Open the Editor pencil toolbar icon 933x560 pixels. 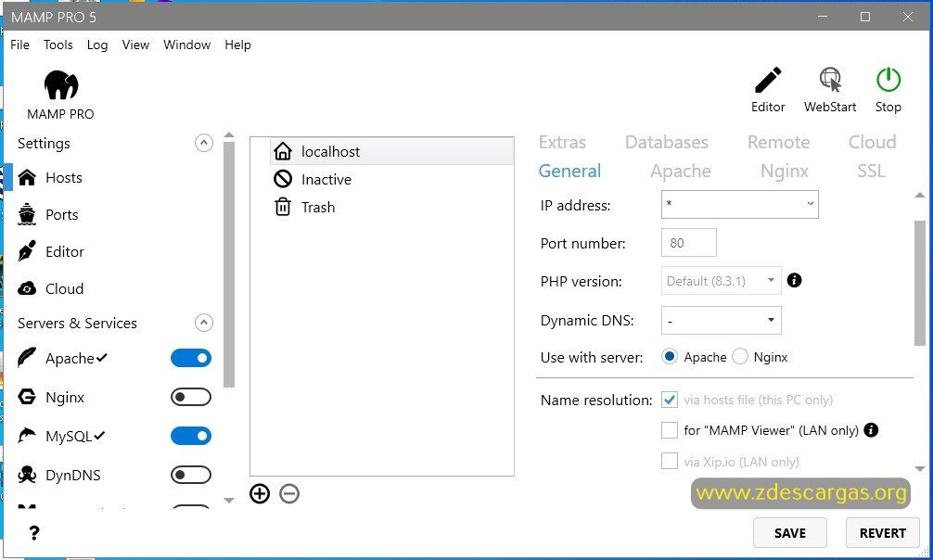(x=768, y=80)
